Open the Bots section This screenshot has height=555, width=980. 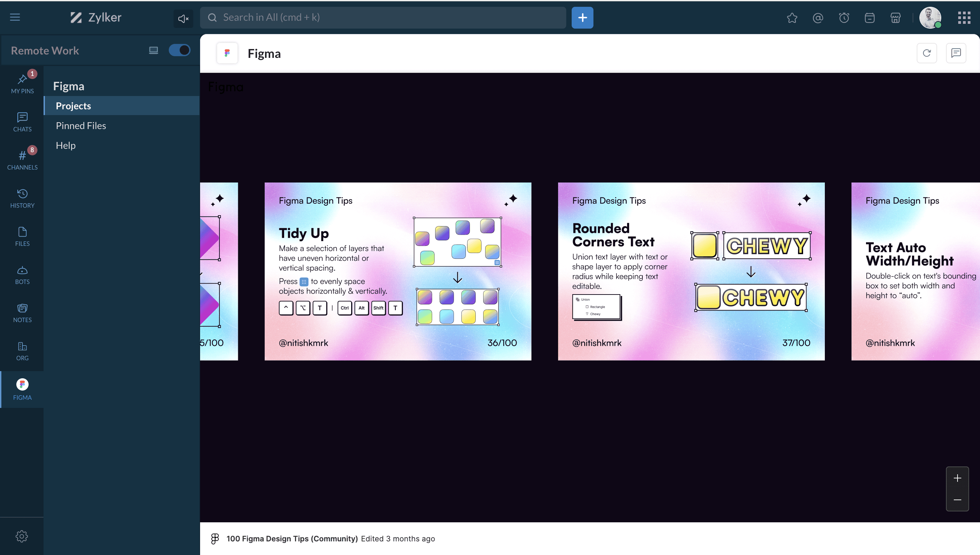coord(22,274)
